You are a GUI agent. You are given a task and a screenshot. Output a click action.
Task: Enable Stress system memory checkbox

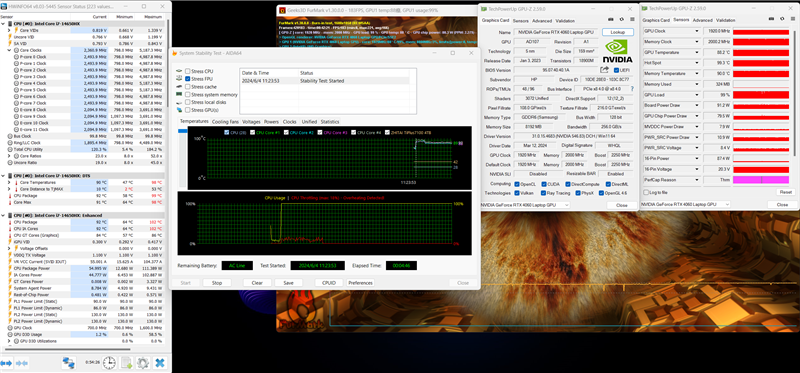click(x=188, y=94)
